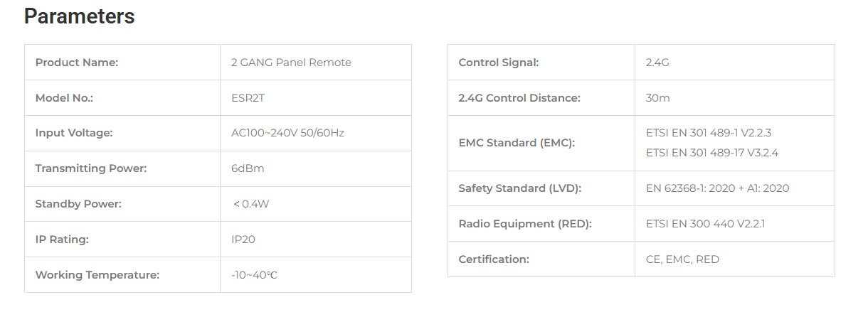The image size is (868, 312).
Task: Click the CE, EMC, RED certification value
Action: tap(682, 259)
